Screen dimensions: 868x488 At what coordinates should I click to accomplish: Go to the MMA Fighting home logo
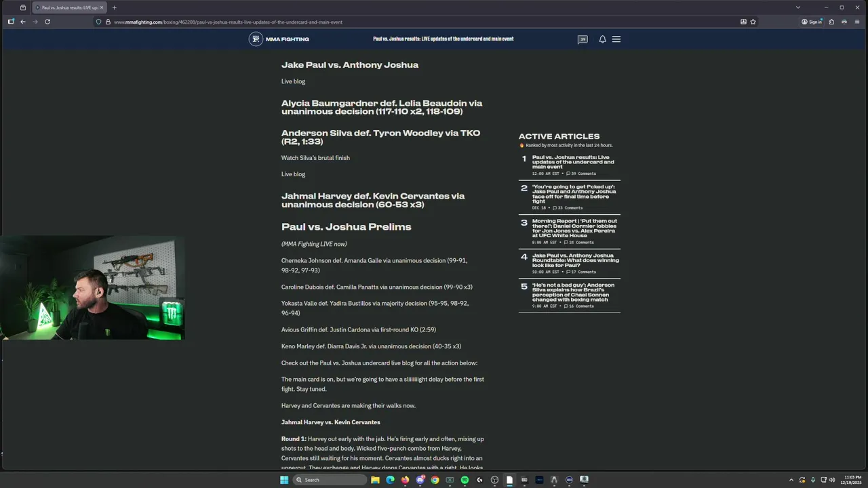(x=279, y=39)
